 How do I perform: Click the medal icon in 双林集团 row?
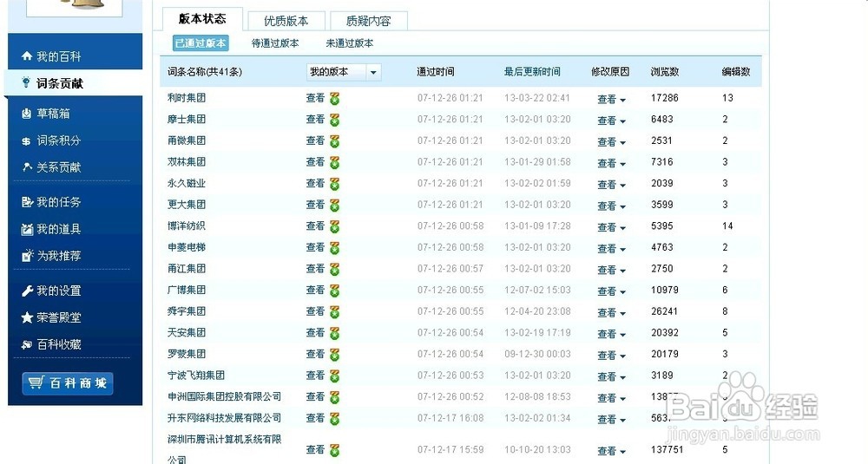334,162
